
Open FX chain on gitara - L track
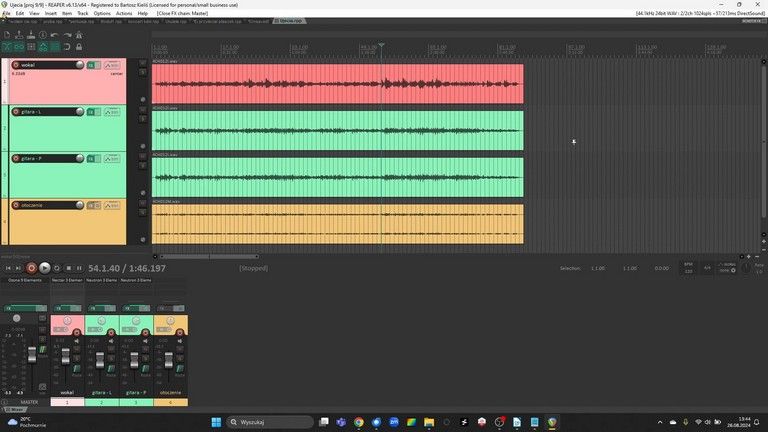pyautogui.click(x=91, y=112)
